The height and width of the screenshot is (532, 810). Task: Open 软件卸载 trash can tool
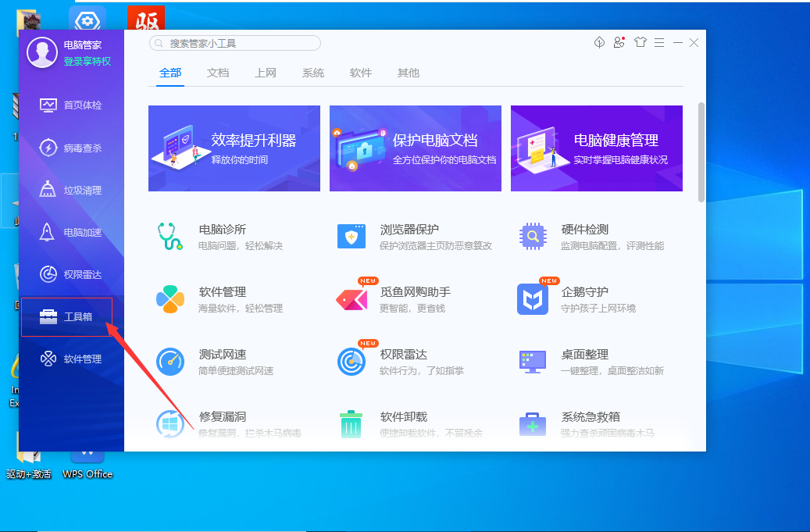pos(411,424)
